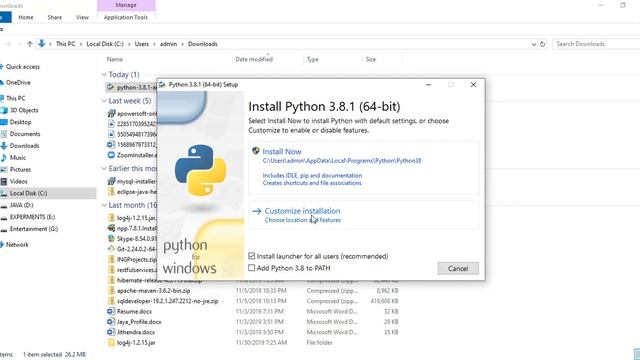Select EXPERMENTS (E:) drive
The height and width of the screenshot is (360, 640).
(x=32, y=217)
